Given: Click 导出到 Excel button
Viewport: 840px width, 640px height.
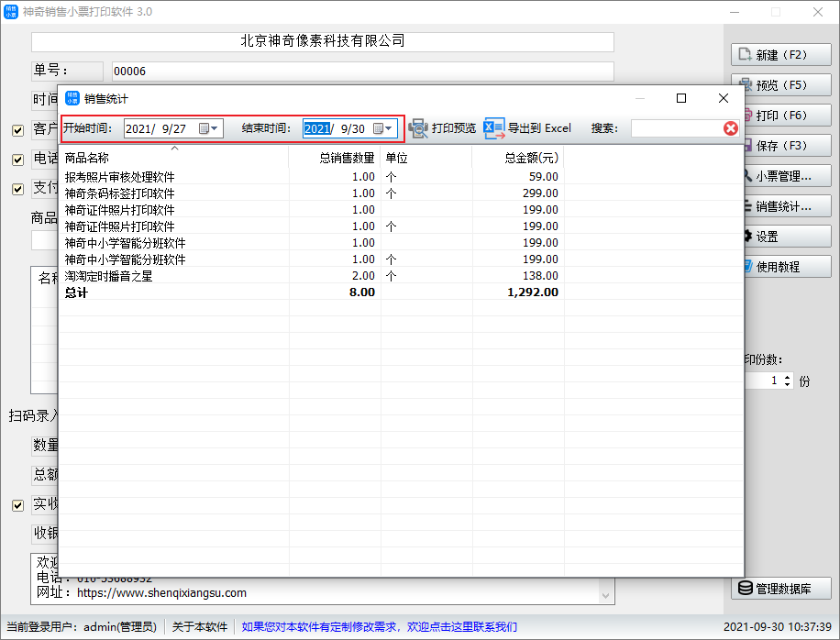Looking at the screenshot, I should 527,128.
